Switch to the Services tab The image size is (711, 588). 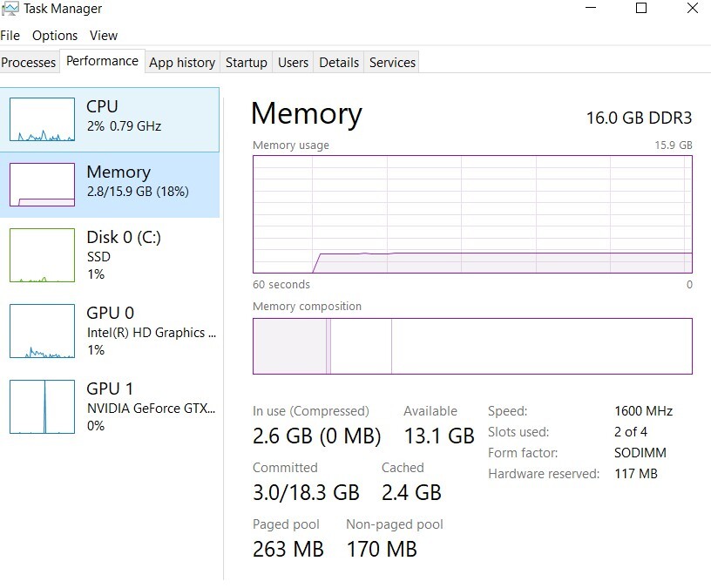[392, 63]
